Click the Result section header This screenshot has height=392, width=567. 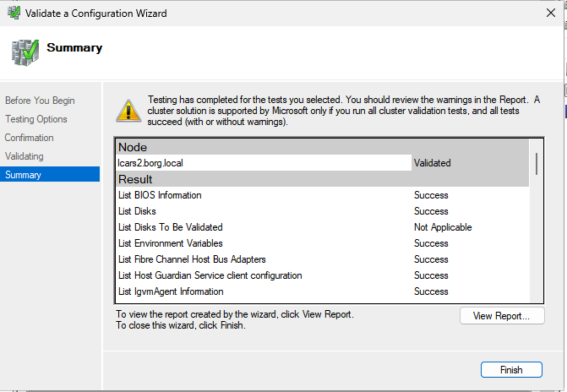pos(323,179)
